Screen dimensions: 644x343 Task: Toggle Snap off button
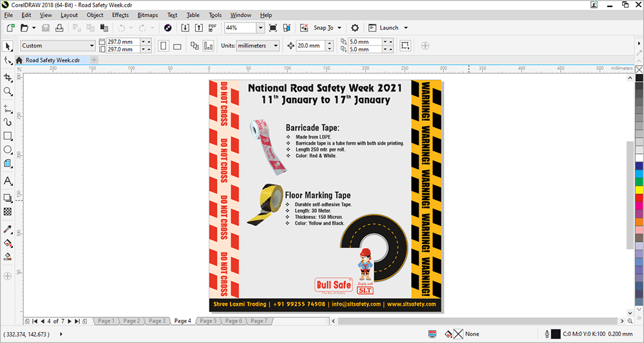(305, 28)
